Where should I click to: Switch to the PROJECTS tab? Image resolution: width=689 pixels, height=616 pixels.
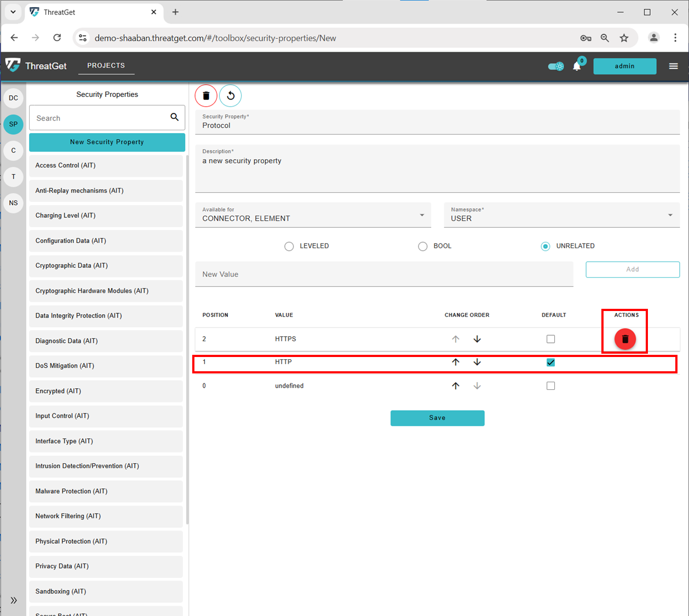click(x=106, y=65)
